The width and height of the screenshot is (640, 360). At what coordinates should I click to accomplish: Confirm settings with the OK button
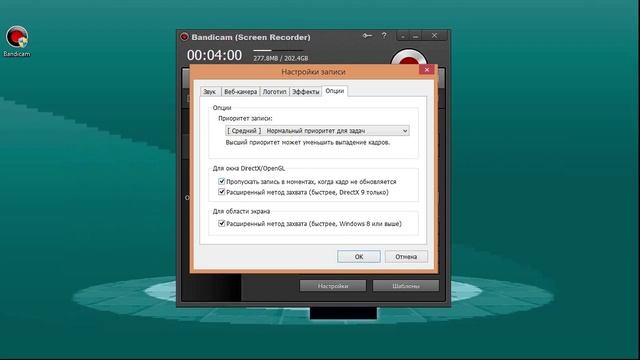pyautogui.click(x=359, y=256)
